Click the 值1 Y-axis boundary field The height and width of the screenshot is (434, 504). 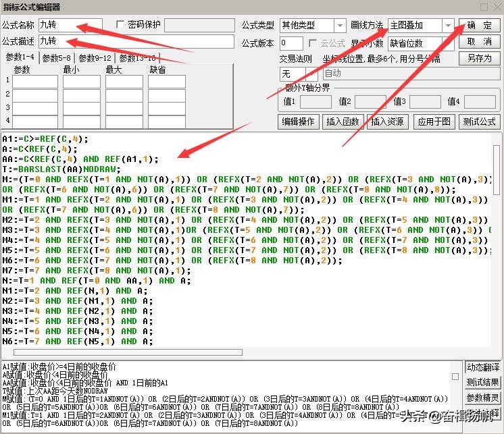coord(316,102)
